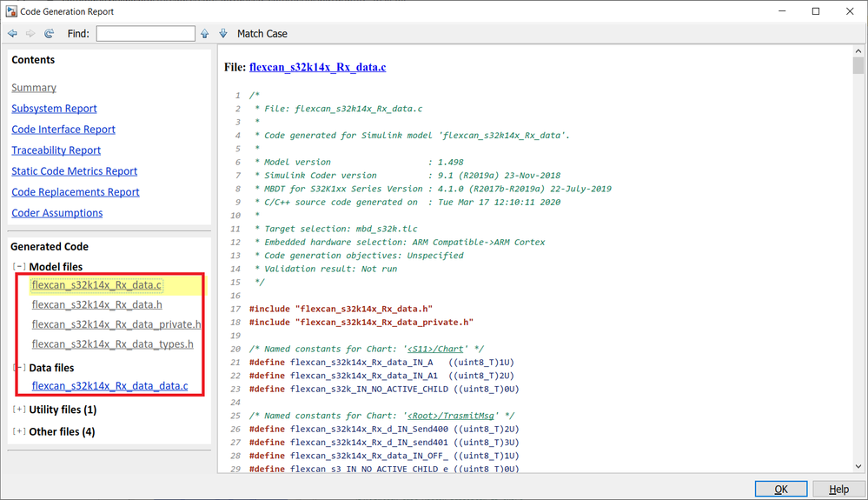The width and height of the screenshot is (868, 500).
Task: Click the #define flexcan_s32k14x_Rx_d_IN_send401 line
Action: click(384, 443)
